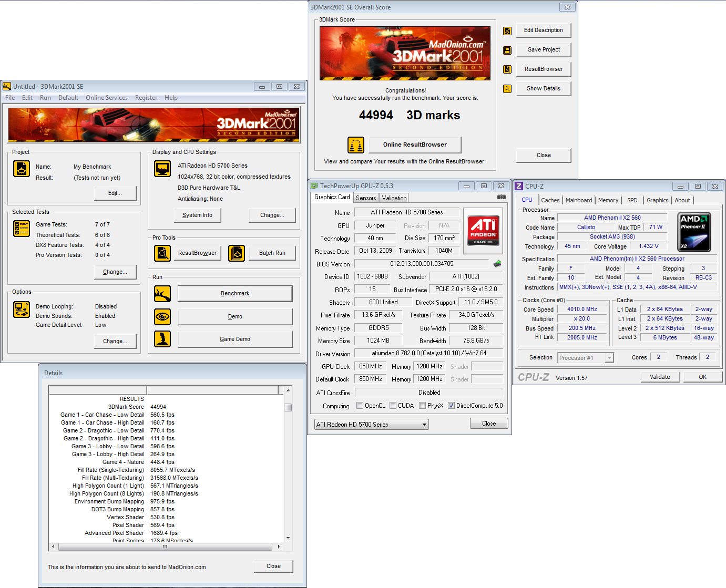Open the Online Services menu
726x588 pixels.
click(x=107, y=98)
